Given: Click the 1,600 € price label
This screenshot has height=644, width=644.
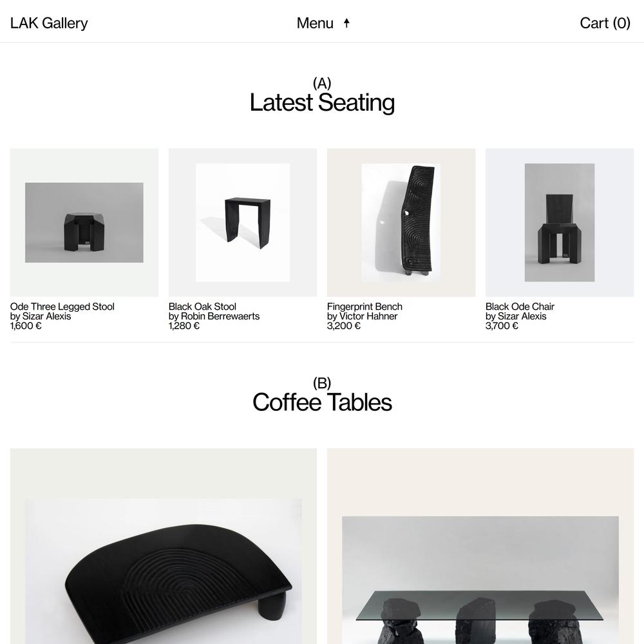Looking at the screenshot, I should [x=26, y=326].
